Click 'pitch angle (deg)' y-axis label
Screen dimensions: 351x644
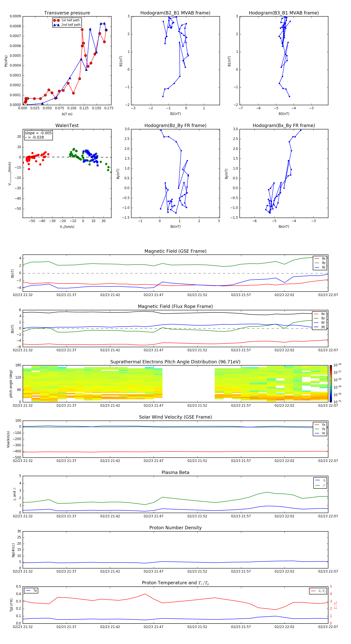(11, 384)
